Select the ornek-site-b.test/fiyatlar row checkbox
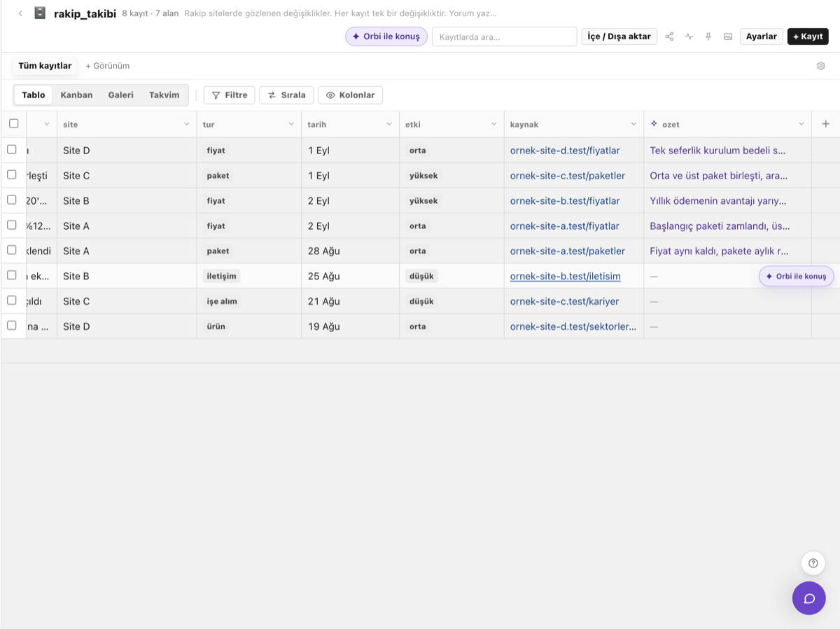The image size is (840, 629). (x=12, y=200)
